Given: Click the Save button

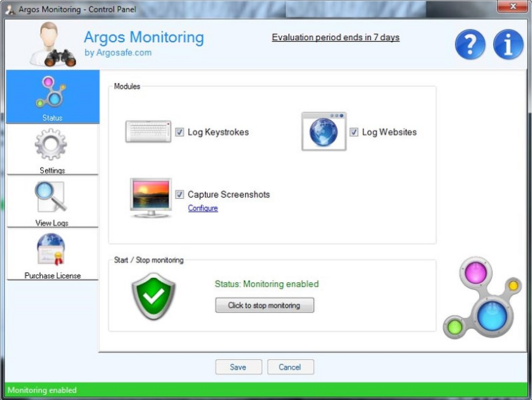Looking at the screenshot, I should [x=238, y=367].
